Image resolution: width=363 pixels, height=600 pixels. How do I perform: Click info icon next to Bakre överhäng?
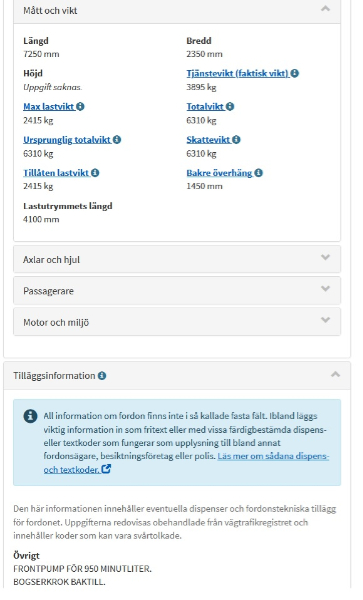click(x=259, y=173)
